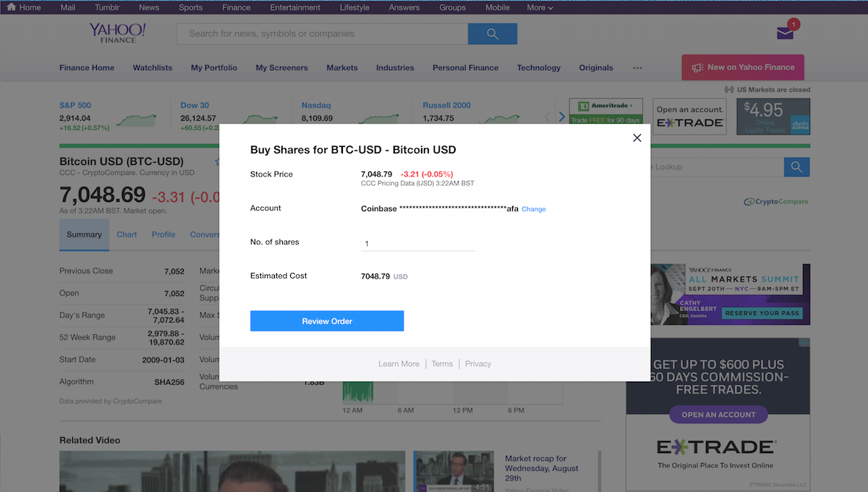868x492 pixels.
Task: Click the Previous Close value 7,052
Action: point(174,271)
